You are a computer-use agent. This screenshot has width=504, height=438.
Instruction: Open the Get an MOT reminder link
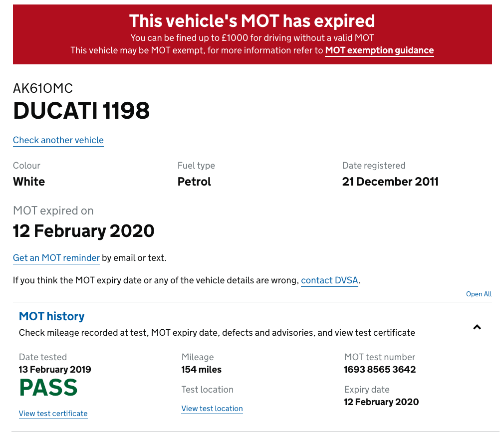point(56,258)
